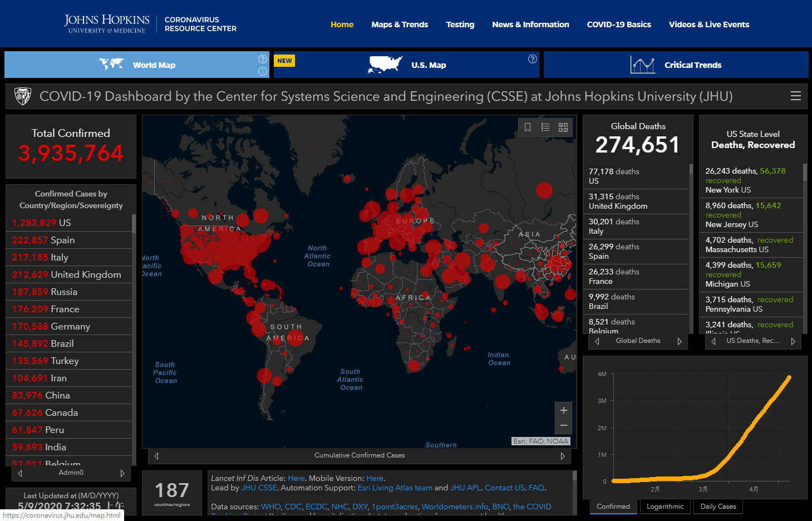Click the JHU shield logo in dashboard header
Viewport: 812px width, 521px height.
coord(23,96)
